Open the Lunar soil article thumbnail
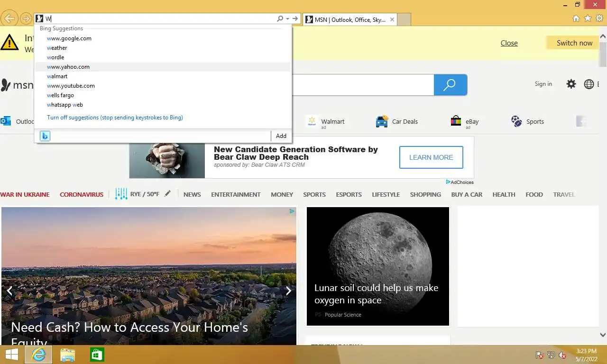This screenshot has width=607, height=364. [378, 266]
